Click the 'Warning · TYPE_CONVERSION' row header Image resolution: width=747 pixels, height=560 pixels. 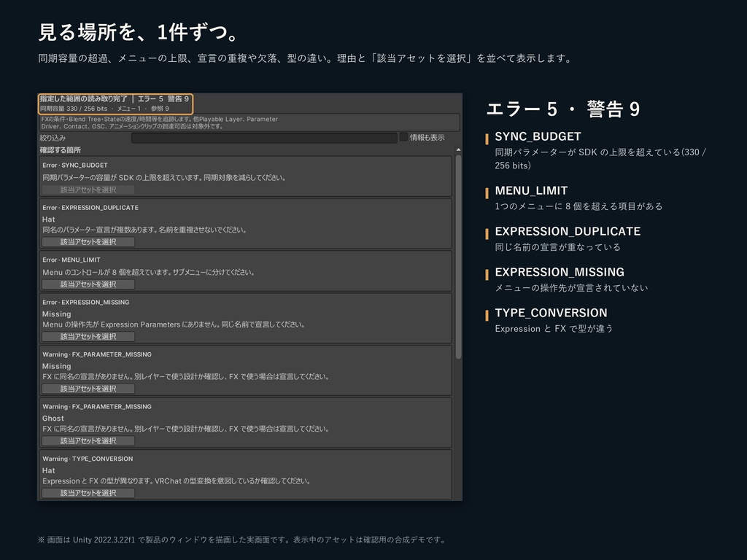pos(88,459)
